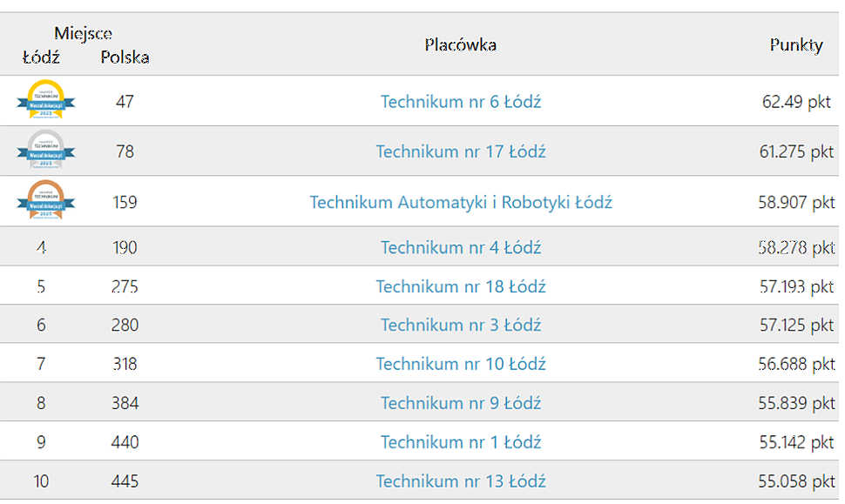Visit Technikum Automatyki i Robotyki Łódź page
The image size is (845, 504).
point(460,202)
